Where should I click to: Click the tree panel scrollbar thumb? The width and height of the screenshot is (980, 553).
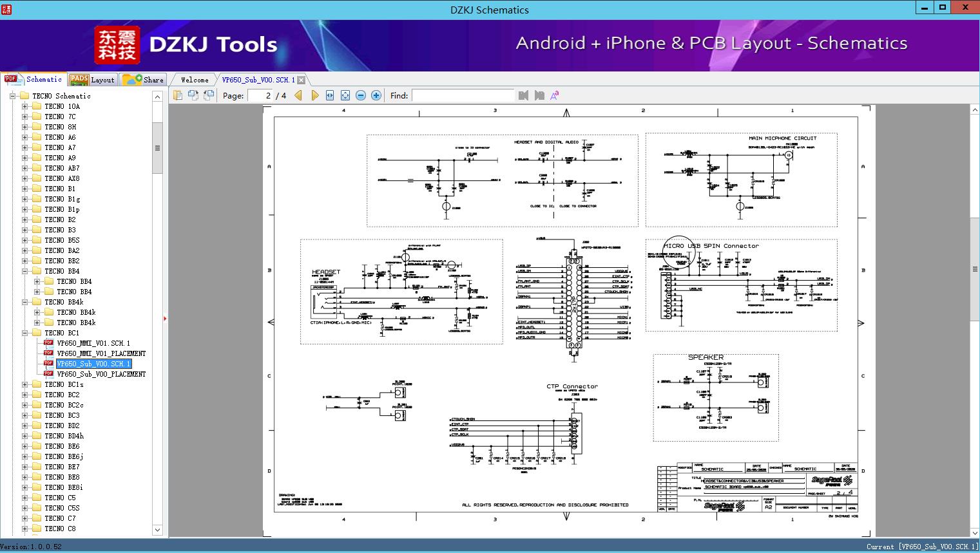click(x=157, y=147)
